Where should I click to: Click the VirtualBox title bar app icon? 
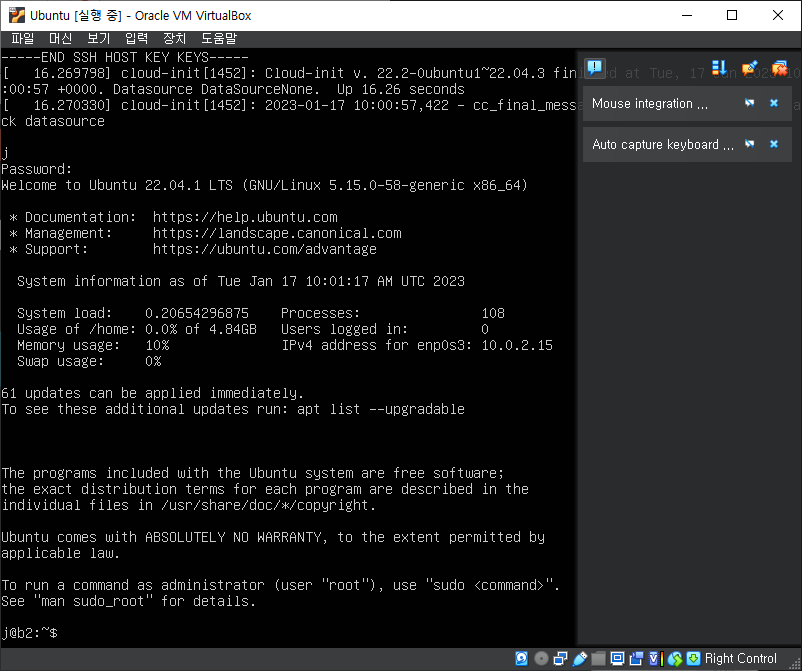tap(17, 15)
